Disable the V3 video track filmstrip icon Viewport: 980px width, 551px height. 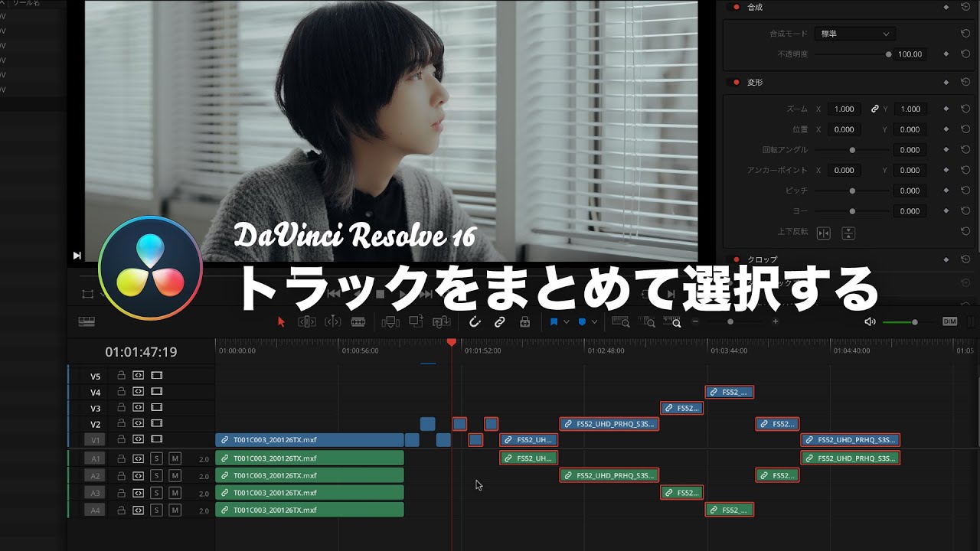[x=157, y=408]
